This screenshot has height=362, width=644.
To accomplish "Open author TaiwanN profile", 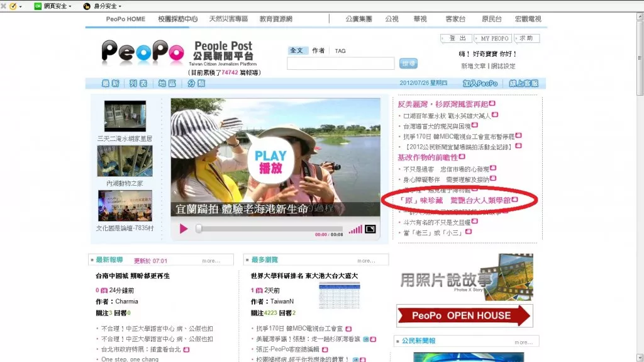I will pyautogui.click(x=282, y=301).
